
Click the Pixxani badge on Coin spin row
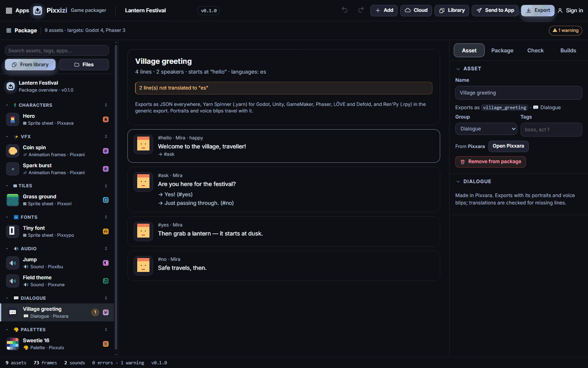click(x=106, y=151)
